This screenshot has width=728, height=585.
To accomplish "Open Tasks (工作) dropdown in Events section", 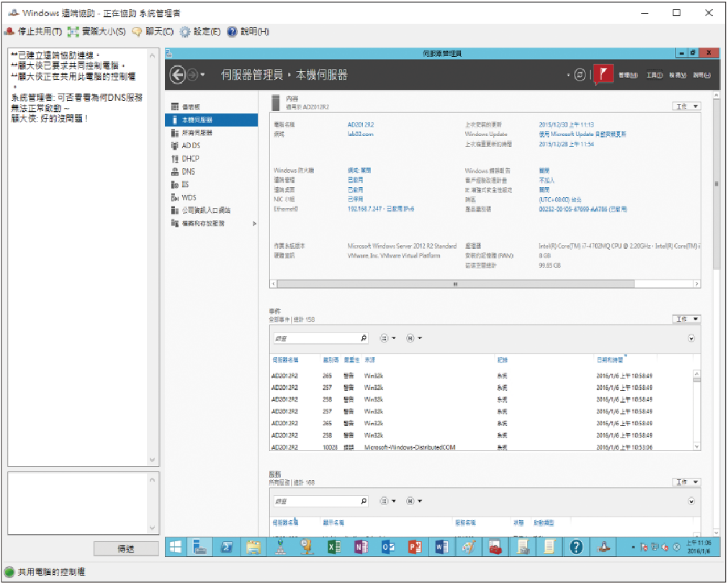I will coord(687,319).
